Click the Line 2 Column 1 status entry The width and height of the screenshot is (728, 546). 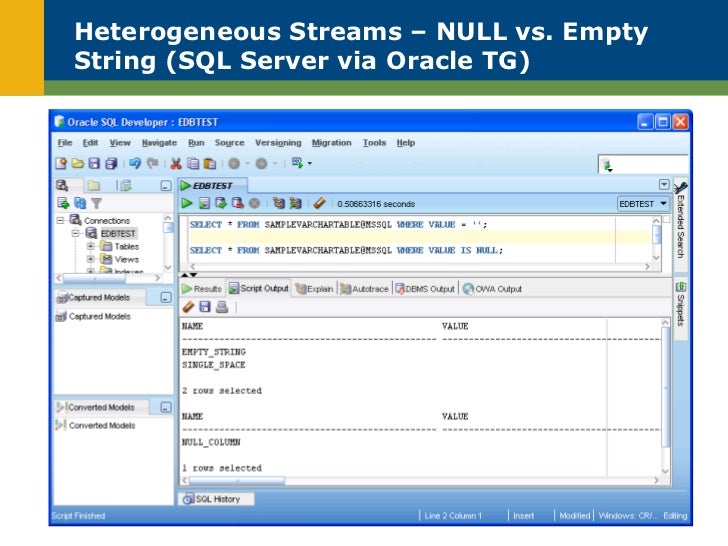pos(453,516)
